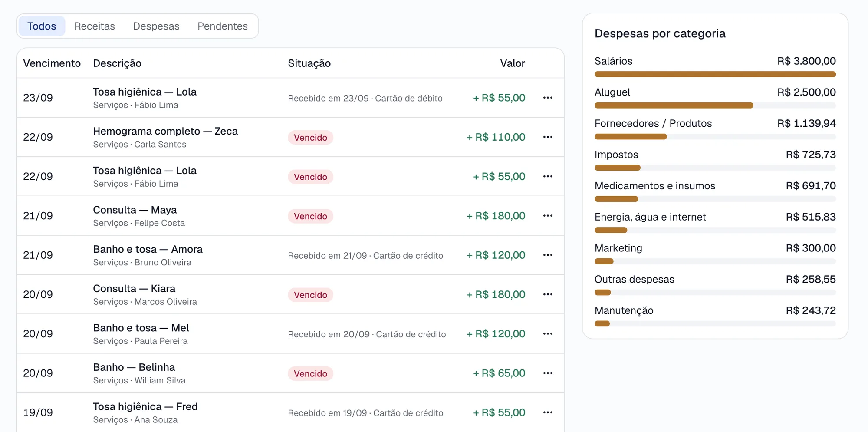This screenshot has width=868, height=432.
Task: Click 'Banho e tosa — Amora' description
Action: (148, 249)
